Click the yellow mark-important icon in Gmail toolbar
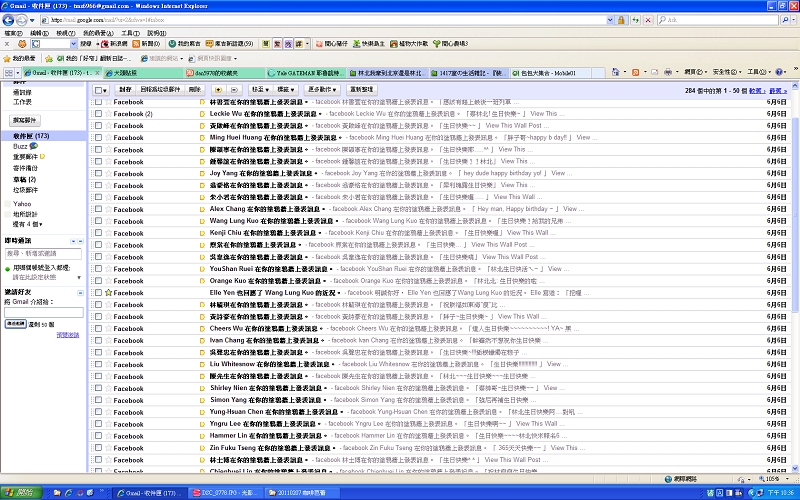The image size is (800, 500). [x=218, y=89]
